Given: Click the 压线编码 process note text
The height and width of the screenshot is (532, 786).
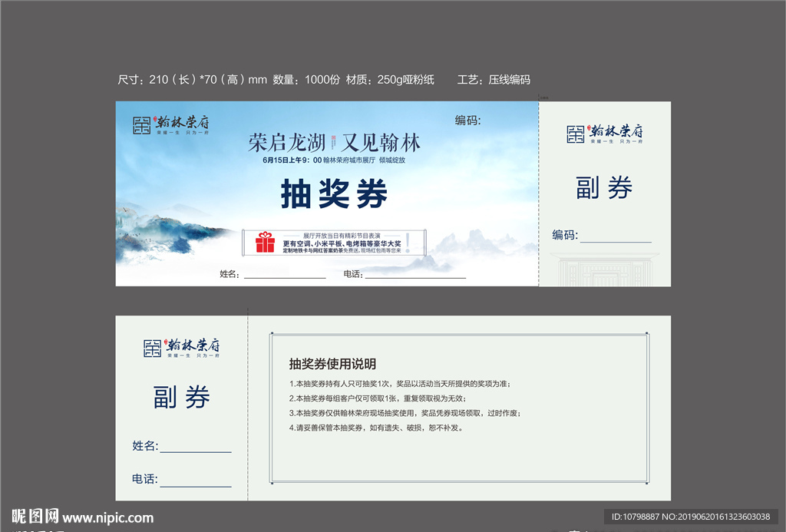Looking at the screenshot, I should pos(507,79).
